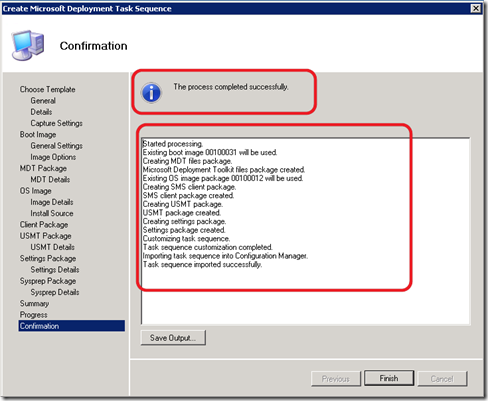Click the blue information icon

(151, 92)
